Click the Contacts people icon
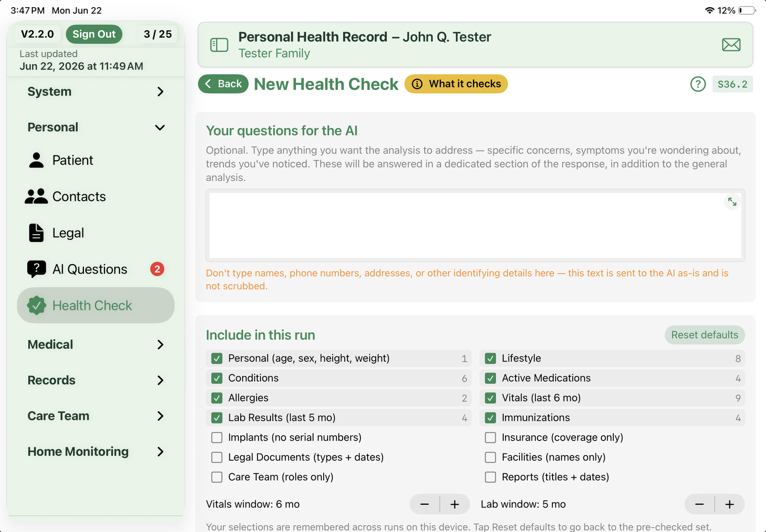Image resolution: width=766 pixels, height=532 pixels. coord(36,197)
